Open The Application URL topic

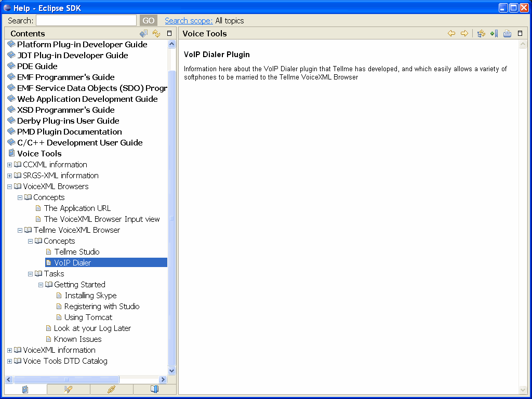click(77, 208)
